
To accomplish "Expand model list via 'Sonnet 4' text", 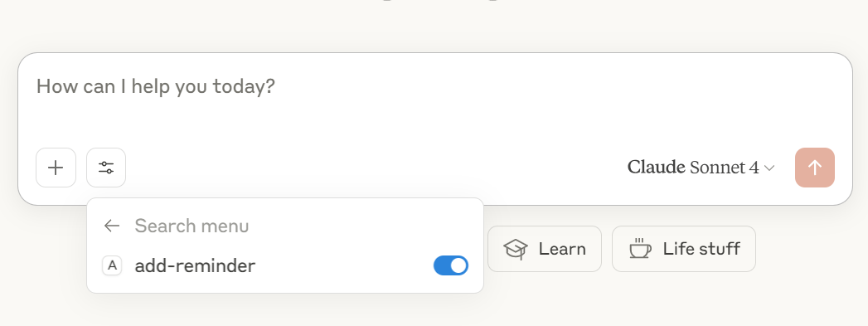I will pyautogui.click(x=724, y=168).
